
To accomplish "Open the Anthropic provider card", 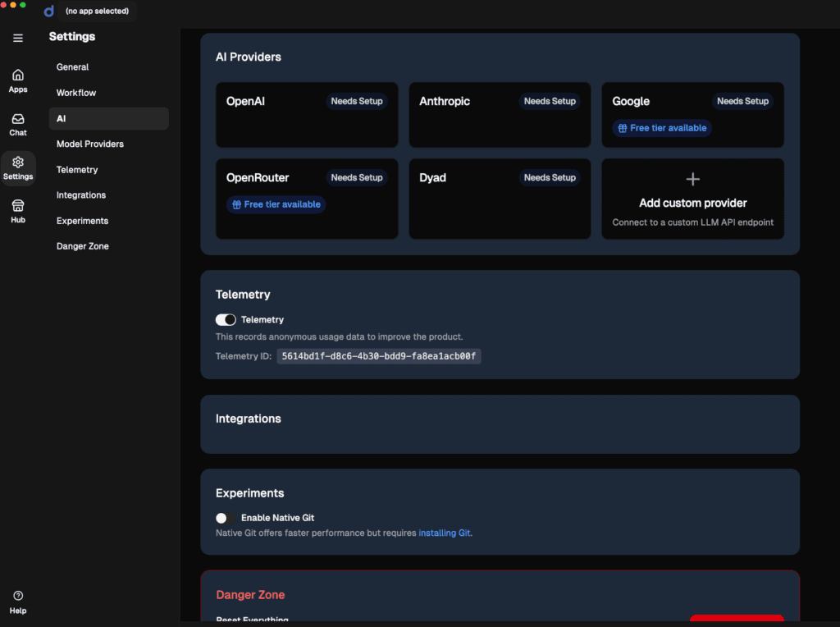I will (500, 115).
